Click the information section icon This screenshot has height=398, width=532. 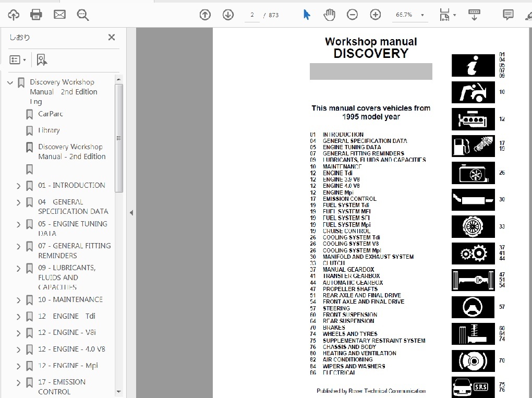click(473, 66)
